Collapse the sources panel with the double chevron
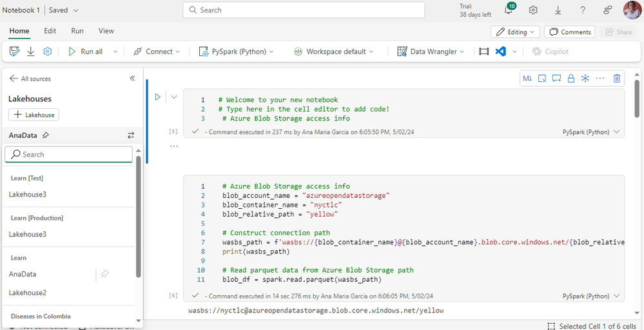 [x=132, y=79]
